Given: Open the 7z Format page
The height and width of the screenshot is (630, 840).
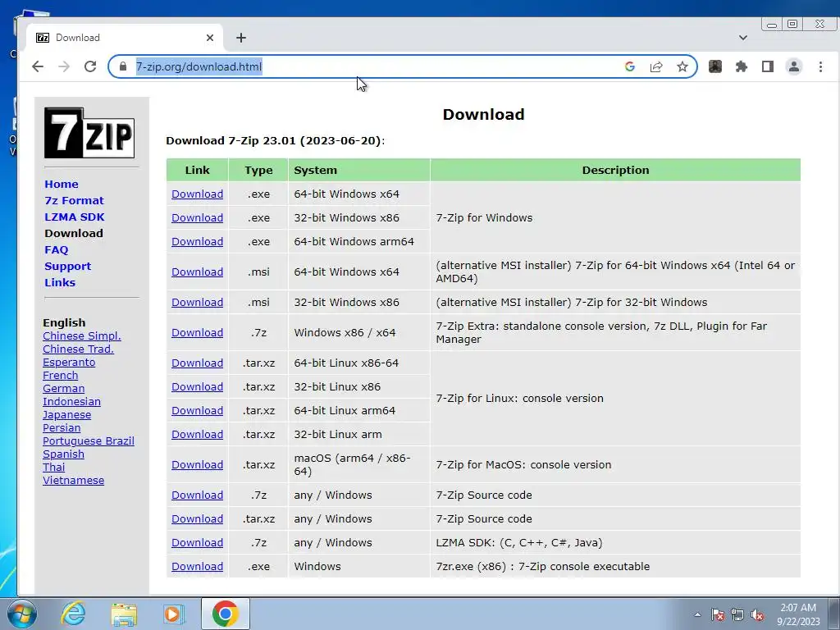Looking at the screenshot, I should [x=74, y=200].
